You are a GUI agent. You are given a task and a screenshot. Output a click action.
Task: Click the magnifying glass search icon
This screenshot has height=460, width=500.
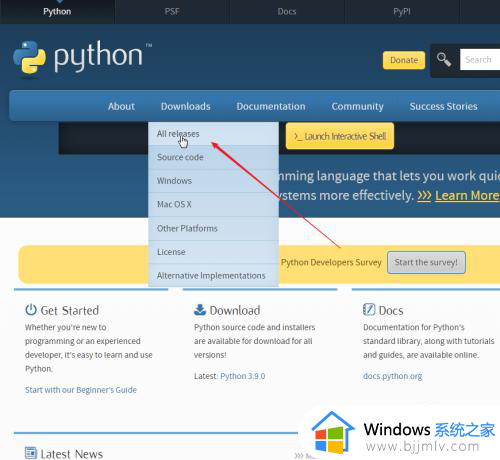point(444,60)
